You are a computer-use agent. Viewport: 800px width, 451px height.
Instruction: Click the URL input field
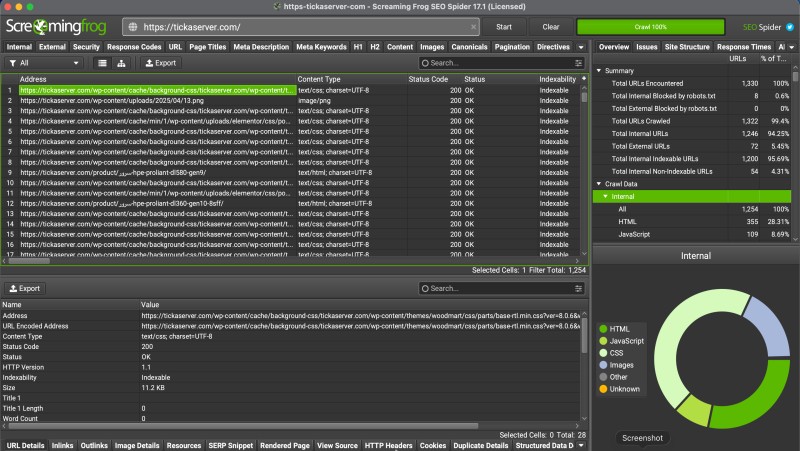[301, 27]
